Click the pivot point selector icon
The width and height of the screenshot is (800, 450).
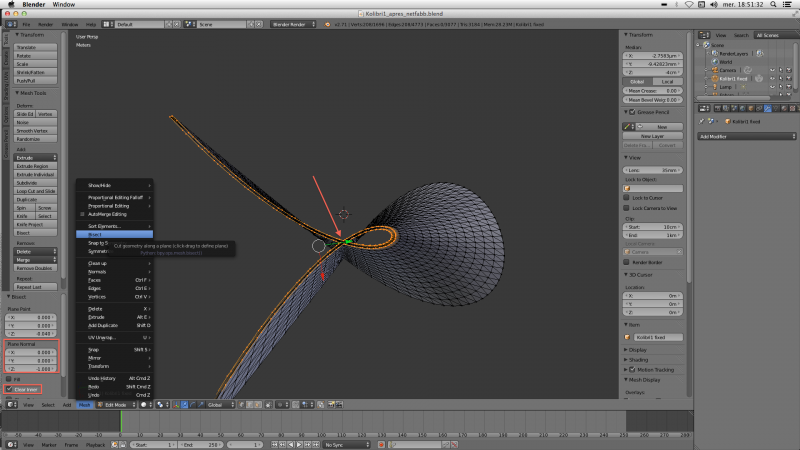pyautogui.click(x=161, y=405)
